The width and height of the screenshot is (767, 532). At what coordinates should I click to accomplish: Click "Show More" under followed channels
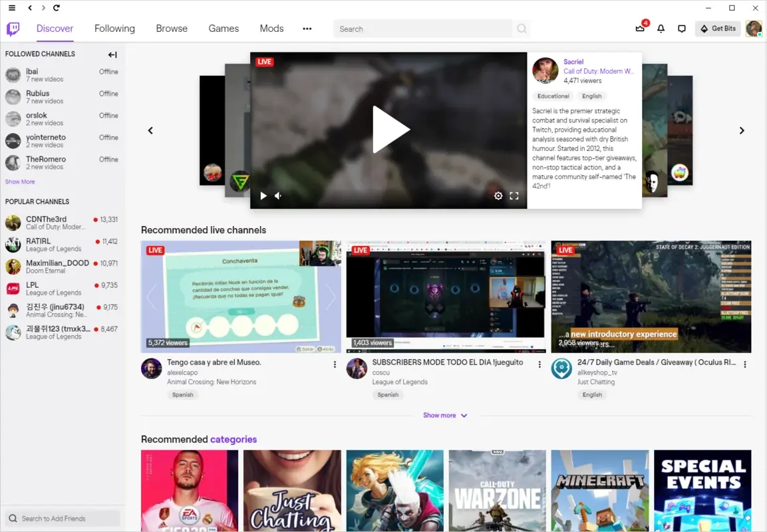point(20,181)
